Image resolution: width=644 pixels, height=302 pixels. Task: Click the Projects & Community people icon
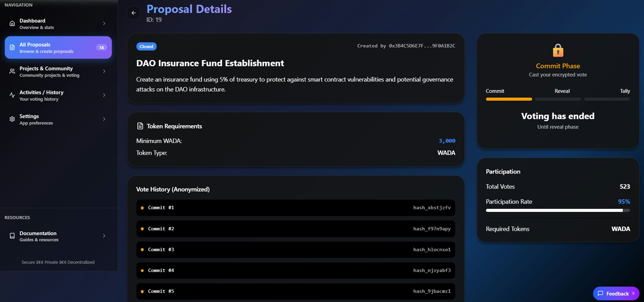pos(12,71)
